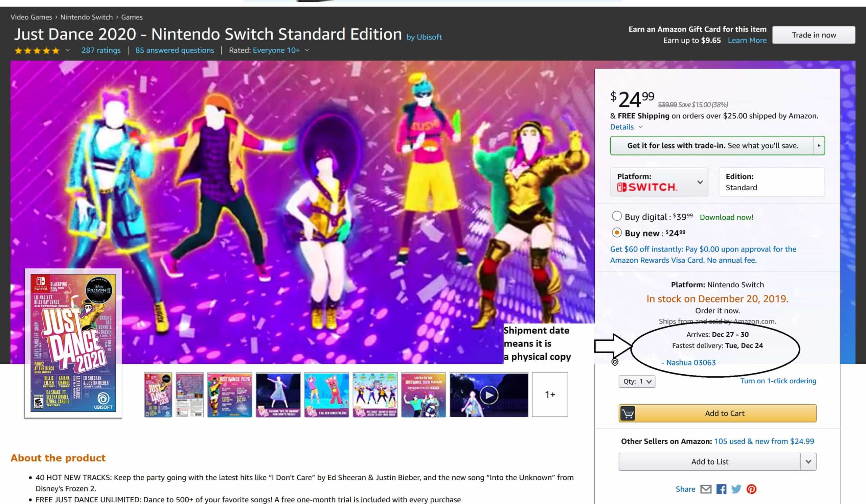Image resolution: width=866 pixels, height=504 pixels.
Task: Select the Standard edition box
Action: point(772,182)
